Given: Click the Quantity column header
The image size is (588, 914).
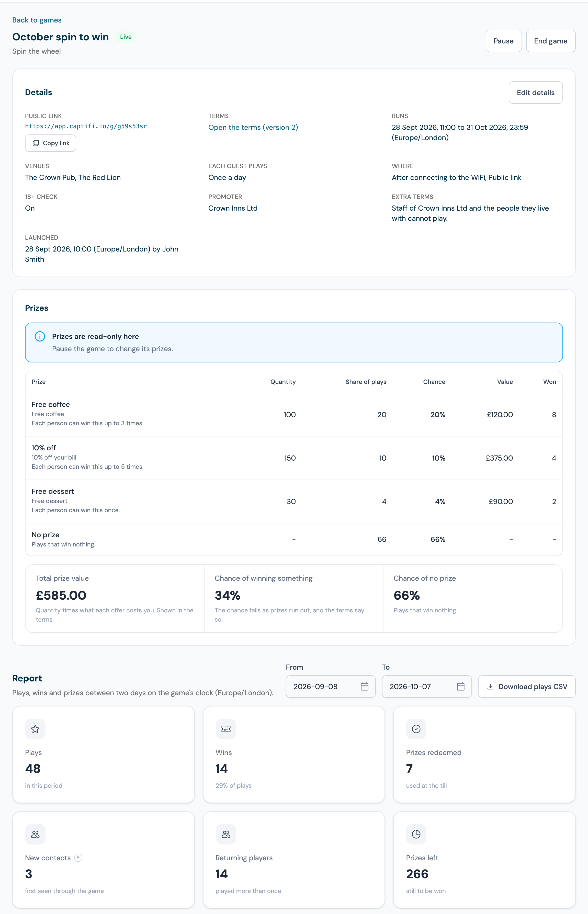Looking at the screenshot, I should [283, 382].
